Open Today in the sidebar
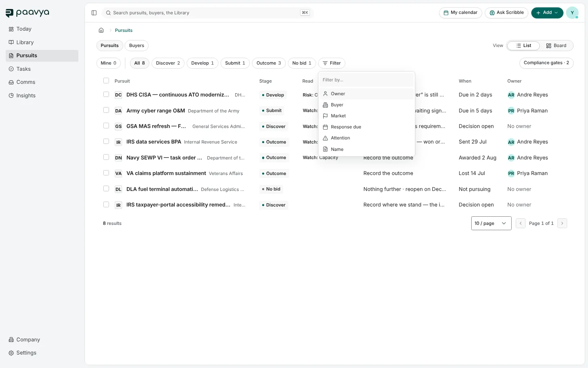The width and height of the screenshot is (588, 368). pyautogui.click(x=42, y=29)
